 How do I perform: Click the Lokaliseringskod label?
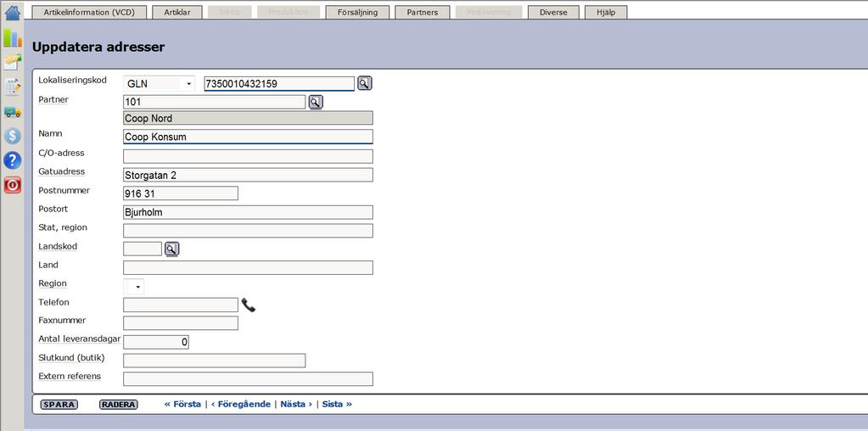tap(72, 81)
